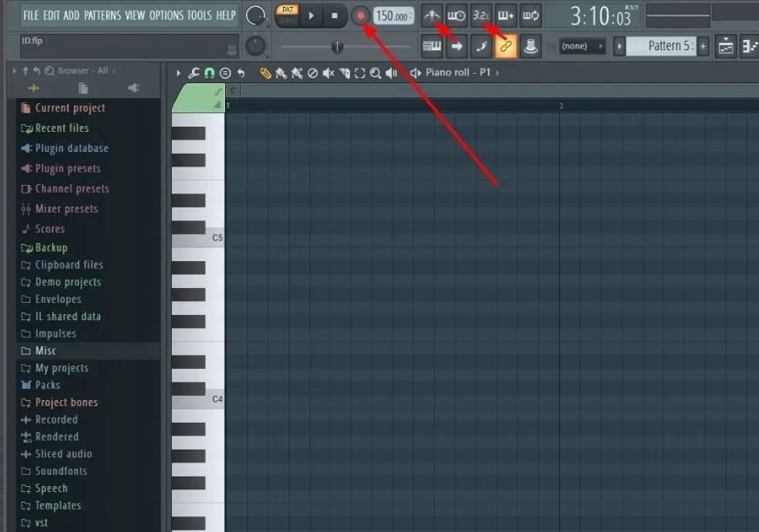Toggle step editing mode in the toolbar
759x532 pixels.
[x=459, y=45]
